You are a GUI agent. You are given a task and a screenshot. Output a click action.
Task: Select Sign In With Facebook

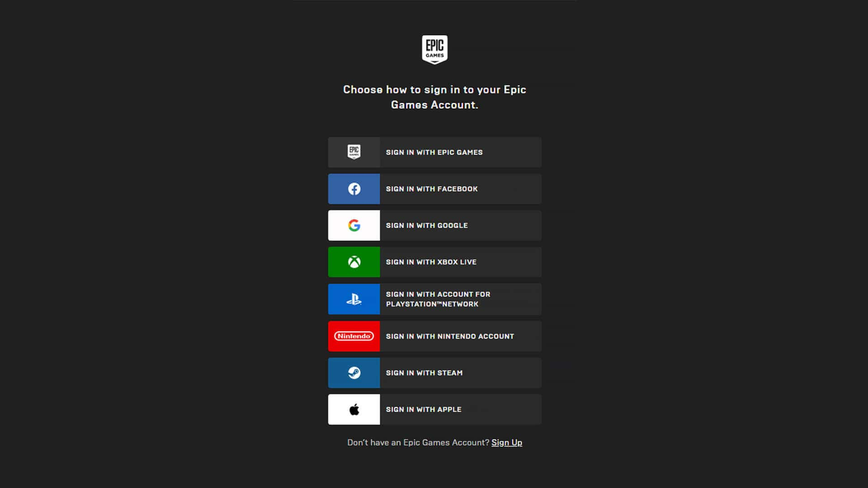pyautogui.click(x=434, y=189)
